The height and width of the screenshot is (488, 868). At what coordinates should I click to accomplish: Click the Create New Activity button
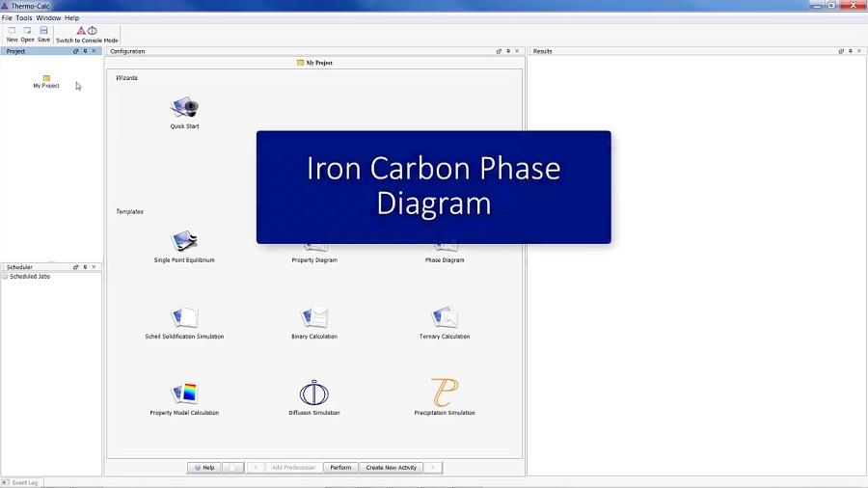391,468
